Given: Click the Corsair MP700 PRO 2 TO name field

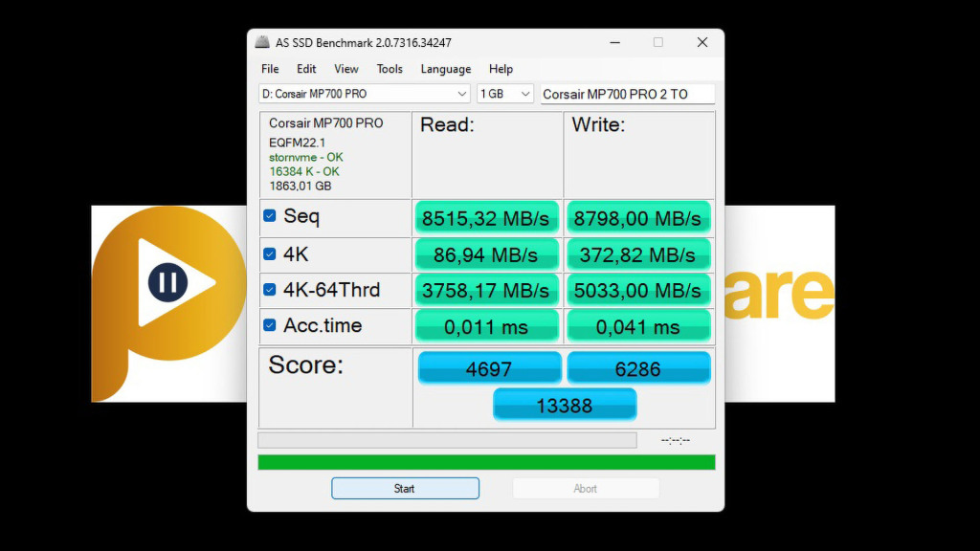Looking at the screenshot, I should pyautogui.click(x=627, y=94).
